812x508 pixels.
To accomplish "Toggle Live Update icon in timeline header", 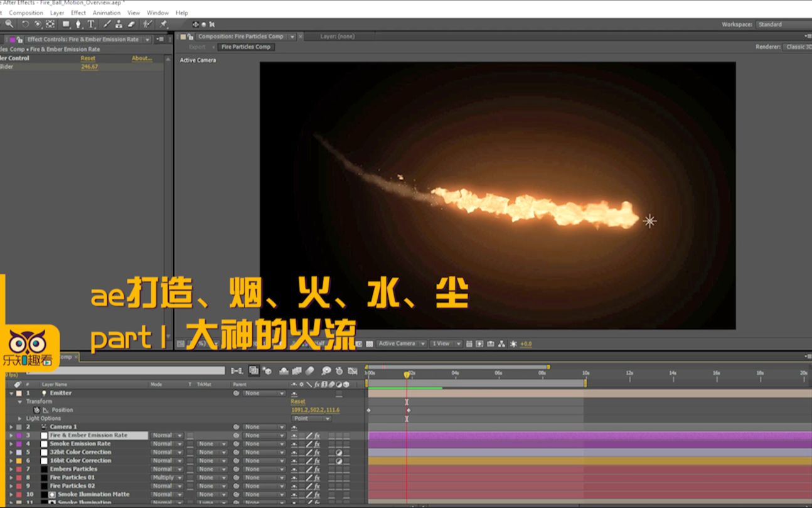I will coord(254,371).
